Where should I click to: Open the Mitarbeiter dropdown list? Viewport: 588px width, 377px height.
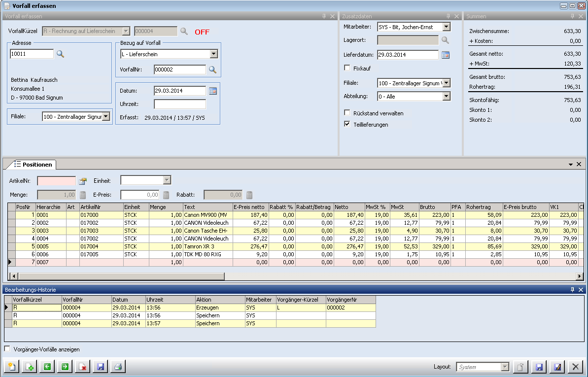pyautogui.click(x=446, y=27)
